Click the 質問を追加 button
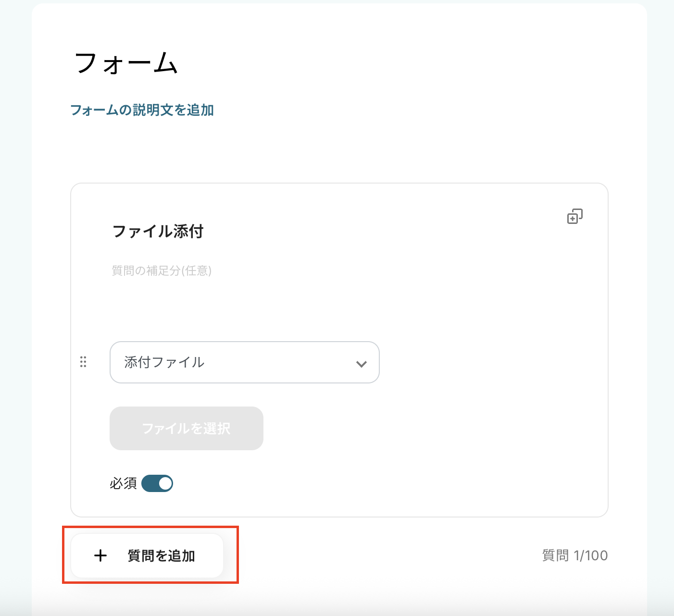The height and width of the screenshot is (616, 674). click(147, 556)
